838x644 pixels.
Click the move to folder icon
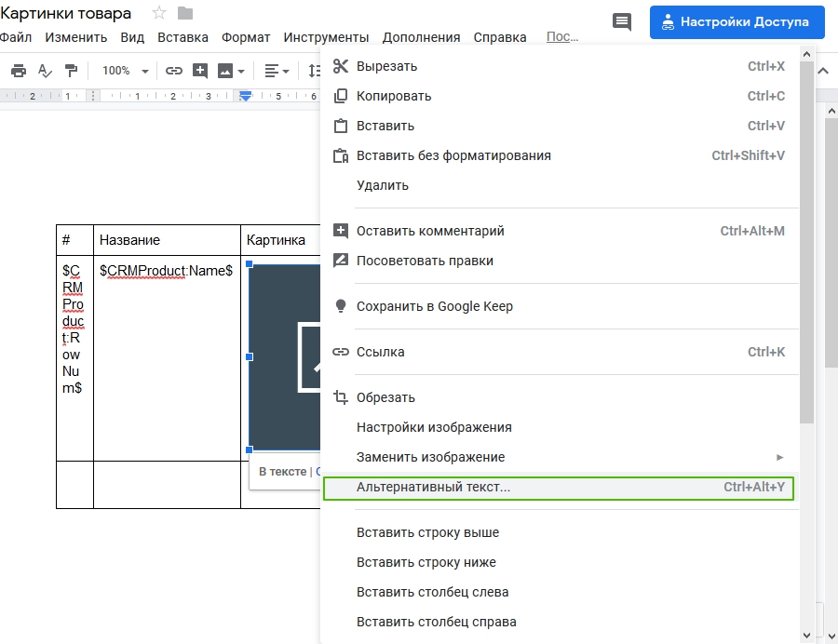185,13
